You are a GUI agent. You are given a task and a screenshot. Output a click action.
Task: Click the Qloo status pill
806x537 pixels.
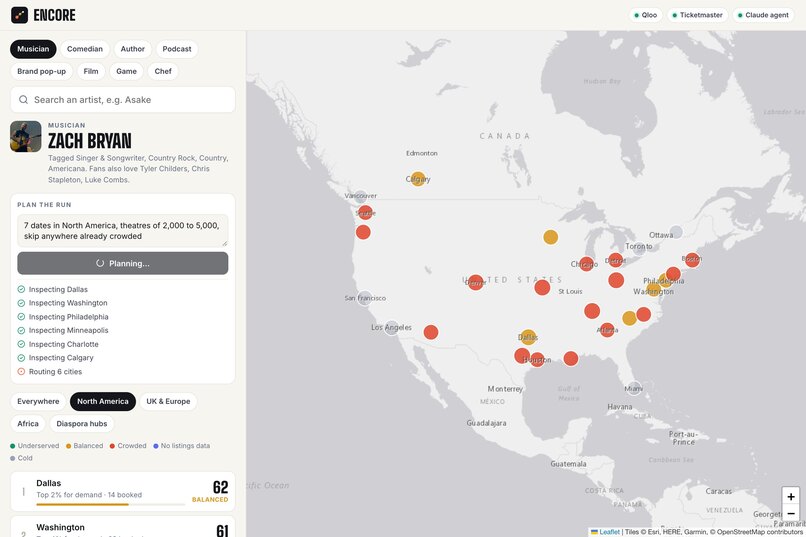[x=646, y=15]
